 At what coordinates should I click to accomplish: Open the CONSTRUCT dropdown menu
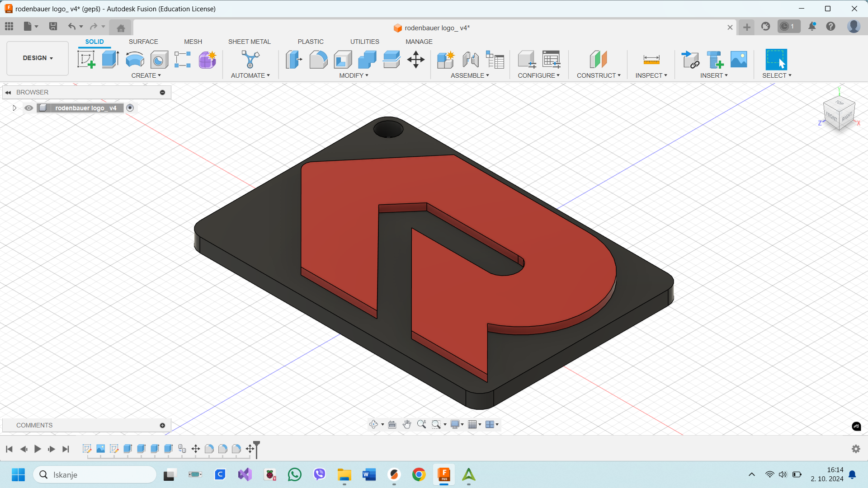click(599, 75)
